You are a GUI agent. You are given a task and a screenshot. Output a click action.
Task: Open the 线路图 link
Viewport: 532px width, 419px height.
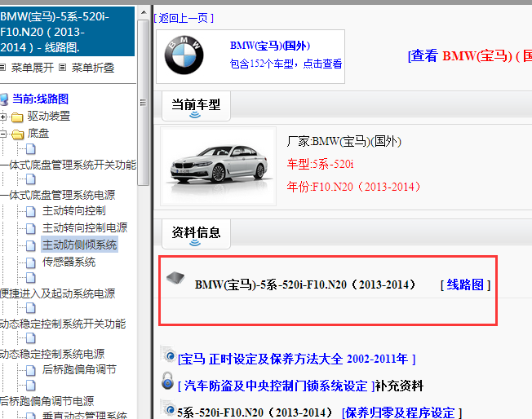(465, 284)
